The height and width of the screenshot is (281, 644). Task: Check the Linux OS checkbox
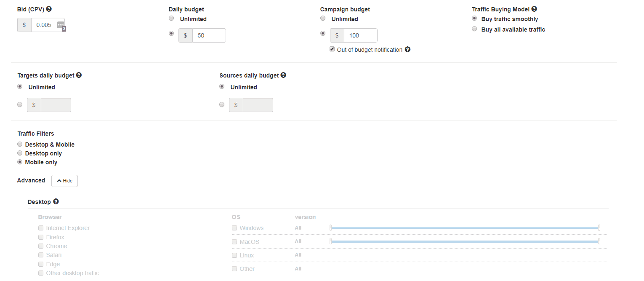pos(234,255)
